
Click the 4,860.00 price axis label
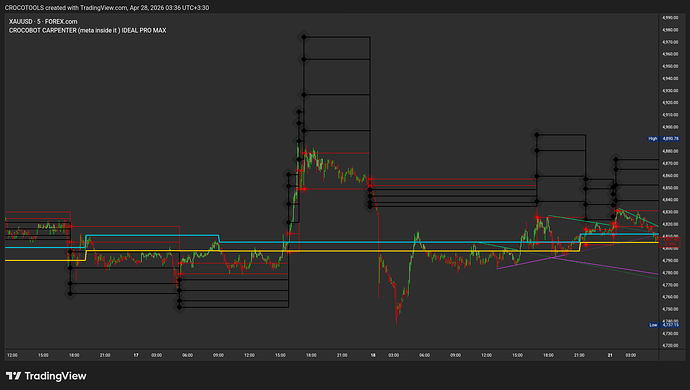(x=670, y=176)
